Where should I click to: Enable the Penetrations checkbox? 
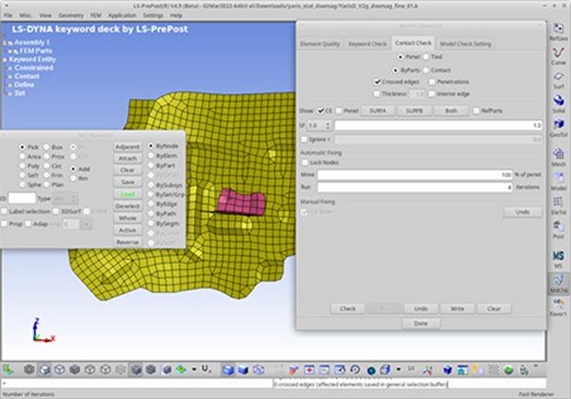[x=432, y=82]
